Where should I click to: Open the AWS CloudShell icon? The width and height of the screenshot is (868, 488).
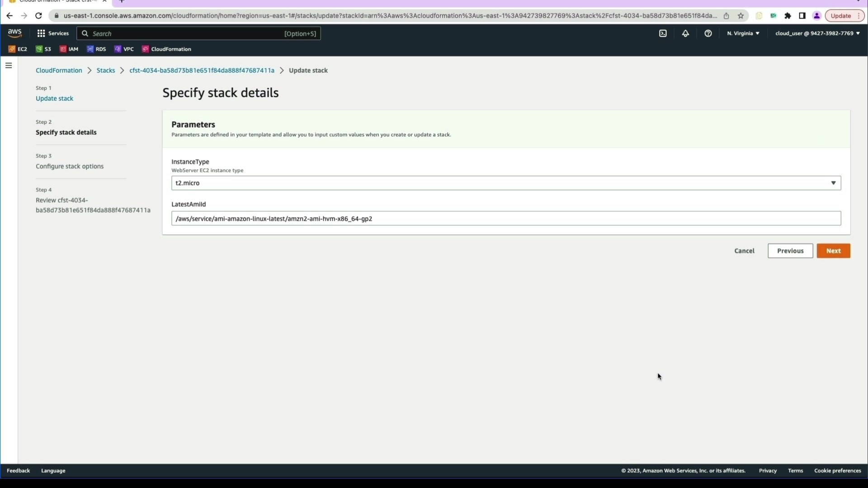pos(663,33)
